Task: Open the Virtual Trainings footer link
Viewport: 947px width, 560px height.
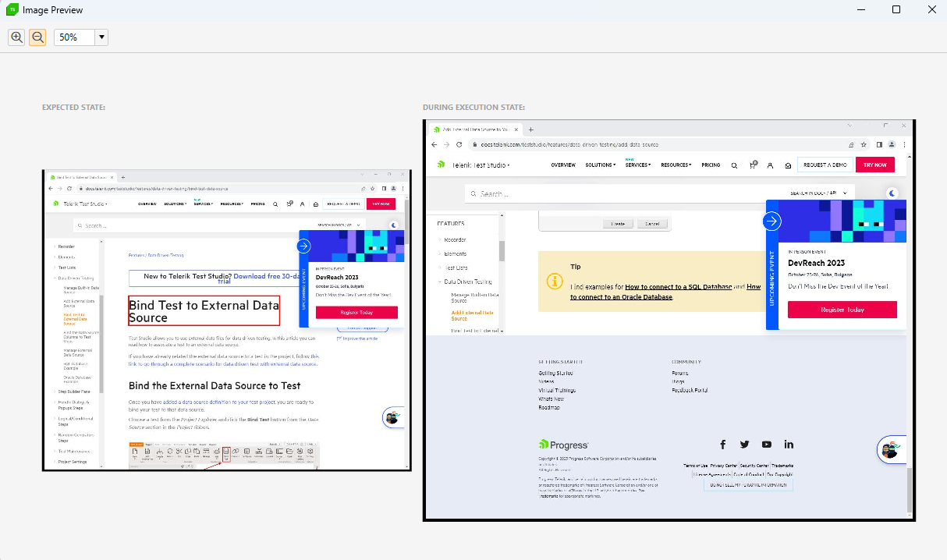Action: click(x=557, y=390)
